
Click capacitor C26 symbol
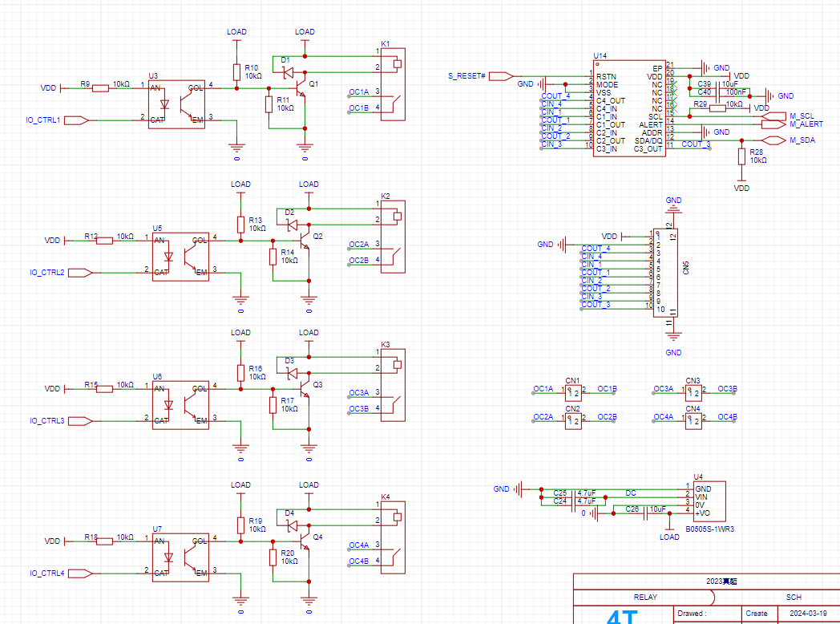[645, 513]
